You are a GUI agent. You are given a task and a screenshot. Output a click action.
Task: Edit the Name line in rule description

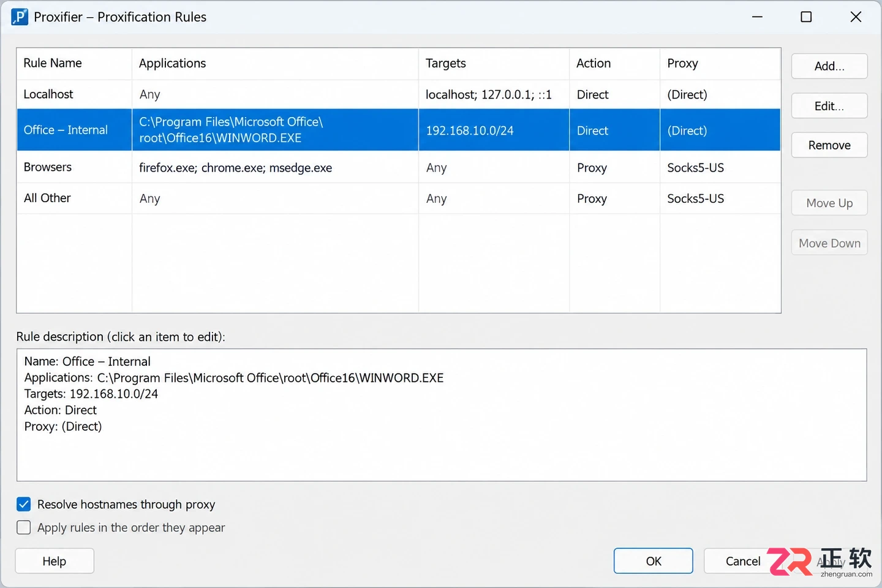88,361
